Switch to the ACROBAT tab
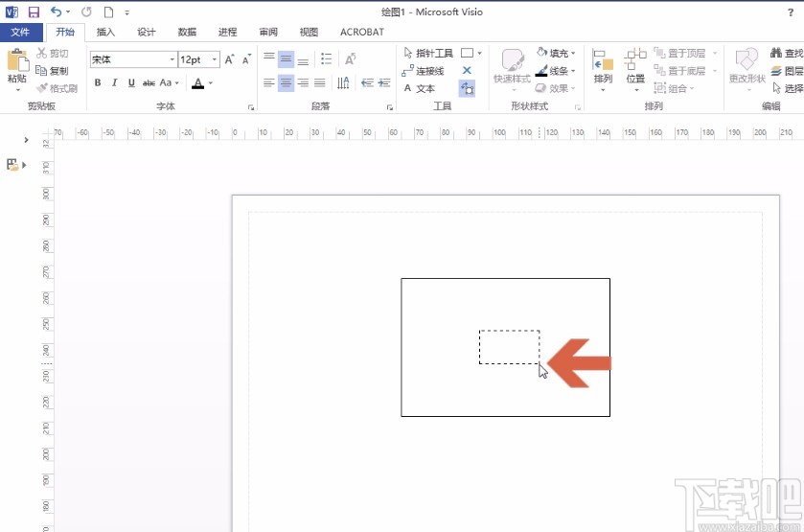The height and width of the screenshot is (532, 804). [x=362, y=32]
